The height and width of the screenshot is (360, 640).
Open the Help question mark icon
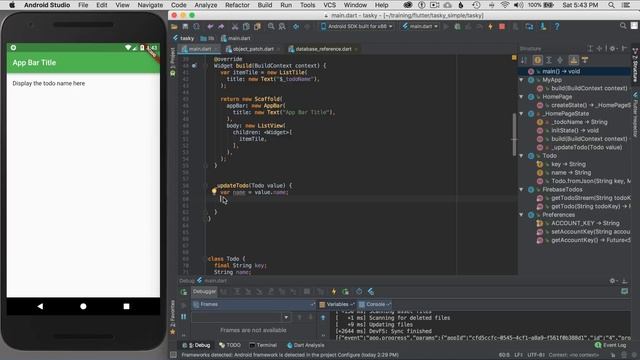click(557, 27)
